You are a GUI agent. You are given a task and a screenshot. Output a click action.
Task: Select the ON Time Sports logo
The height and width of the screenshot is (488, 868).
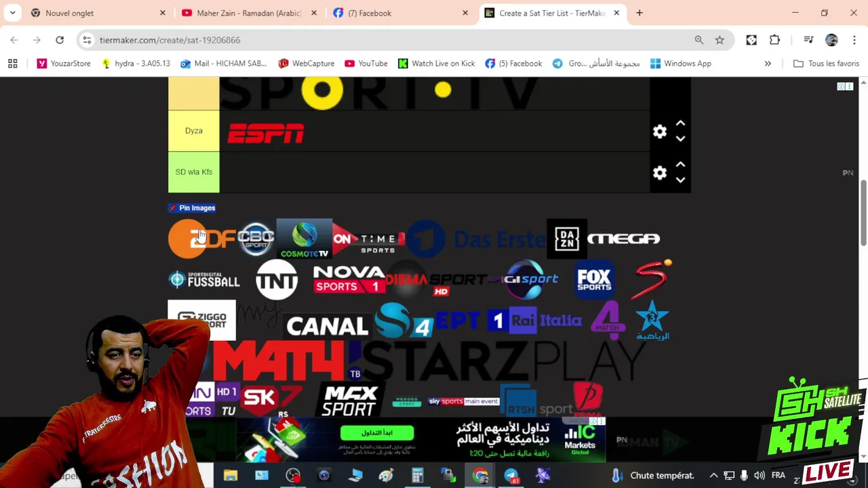pyautogui.click(x=370, y=239)
